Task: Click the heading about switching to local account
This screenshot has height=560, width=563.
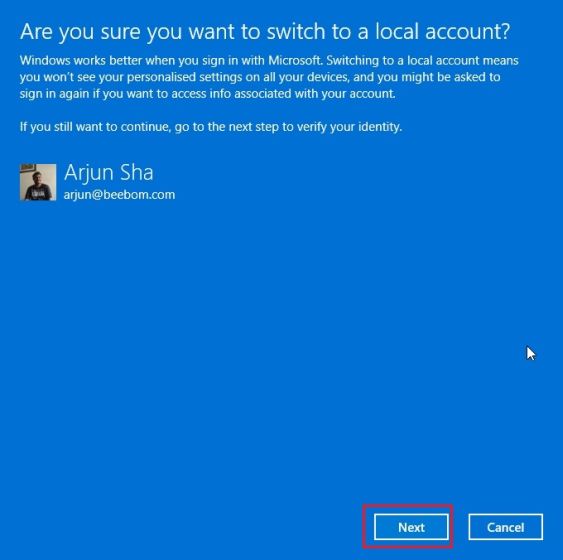Action: (x=265, y=32)
